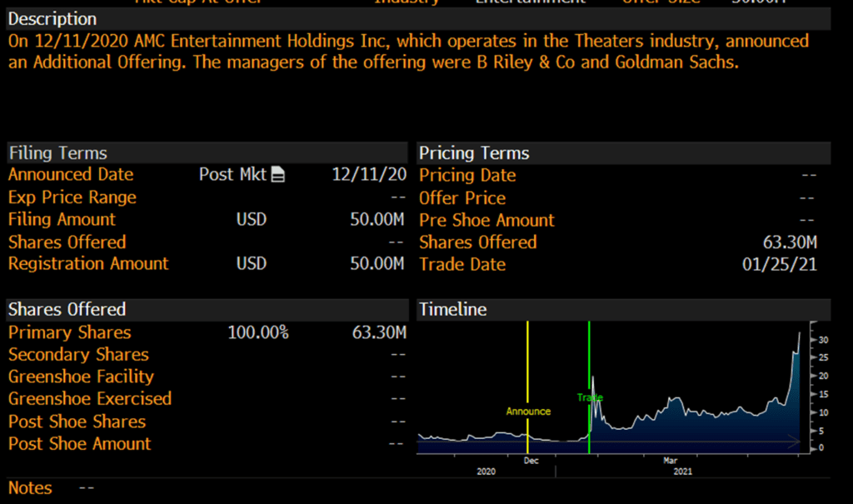853x504 pixels.
Task: Click the Description section header
Action: point(52,18)
